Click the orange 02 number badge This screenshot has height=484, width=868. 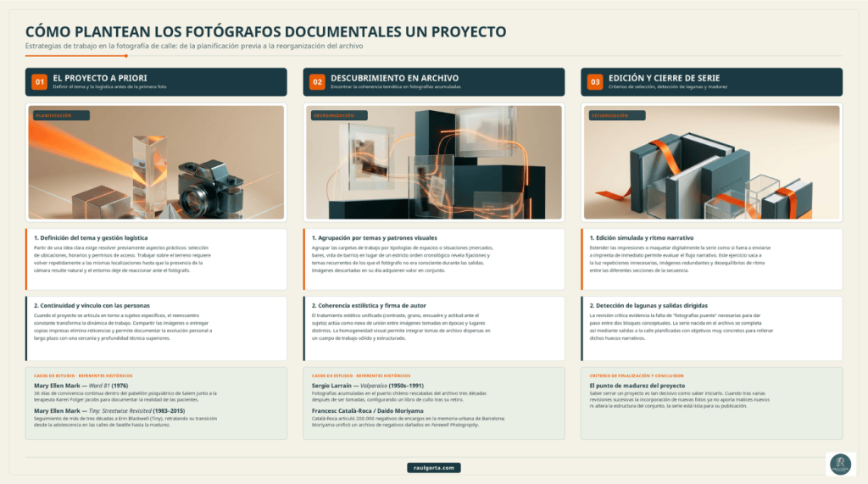(317, 82)
